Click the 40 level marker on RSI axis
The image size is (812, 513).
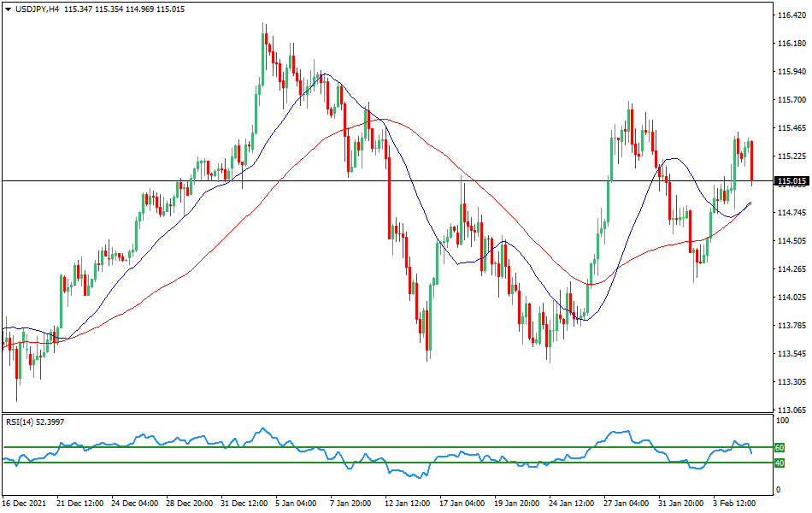[780, 462]
